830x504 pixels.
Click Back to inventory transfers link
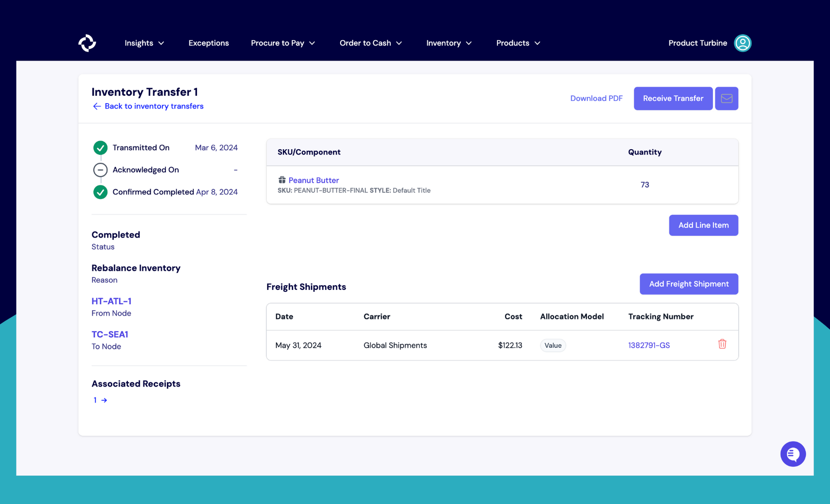(153, 106)
